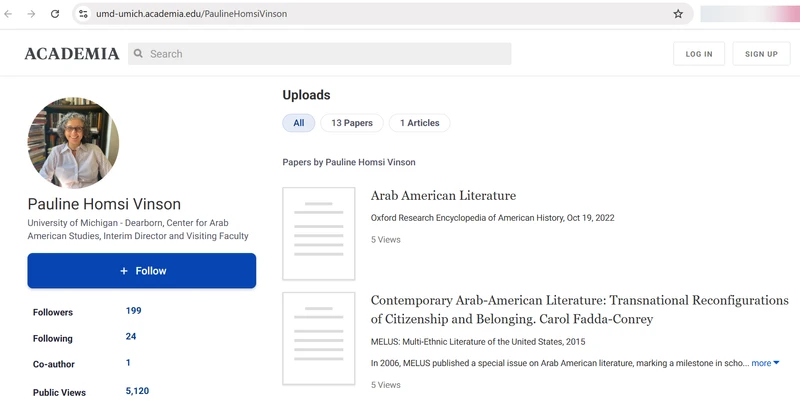The width and height of the screenshot is (800, 407).
Task: Click the MELUS 2015 publication line
Action: click(478, 342)
